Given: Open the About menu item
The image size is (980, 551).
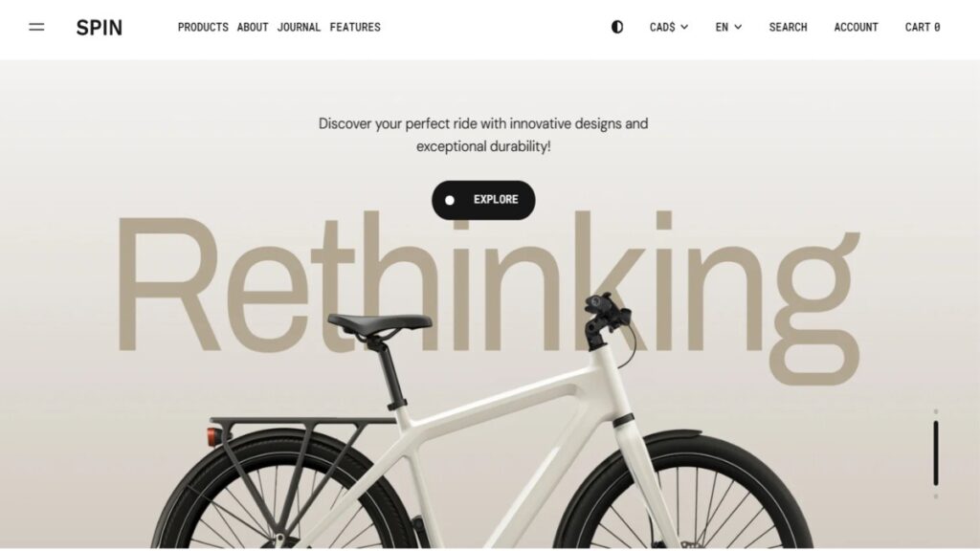Looking at the screenshot, I should 253,27.
